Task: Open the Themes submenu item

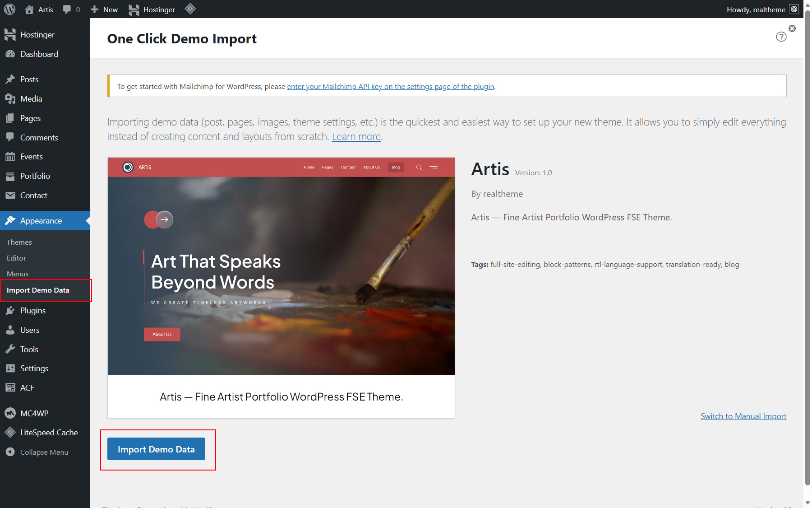Action: point(19,242)
